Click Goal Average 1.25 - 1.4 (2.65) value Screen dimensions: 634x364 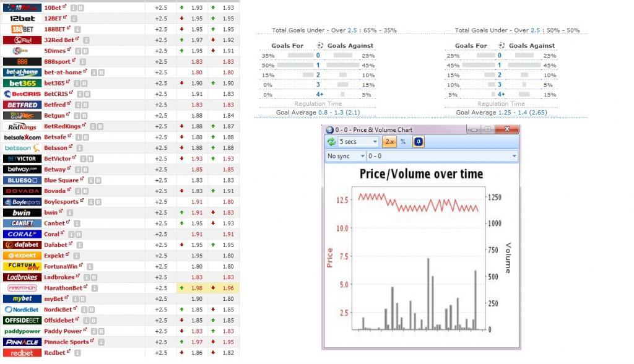click(x=523, y=113)
